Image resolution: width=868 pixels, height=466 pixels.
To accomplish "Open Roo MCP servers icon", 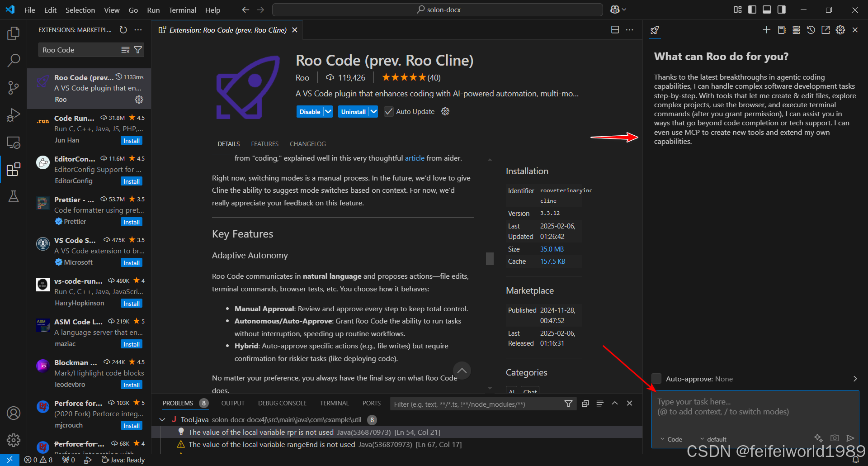I will coord(796,30).
